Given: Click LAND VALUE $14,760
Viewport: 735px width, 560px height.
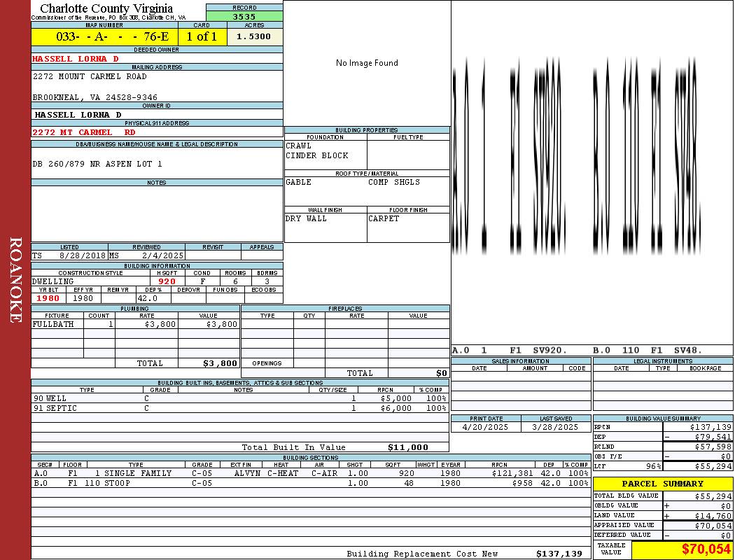Looking at the screenshot, I should coord(713,516).
